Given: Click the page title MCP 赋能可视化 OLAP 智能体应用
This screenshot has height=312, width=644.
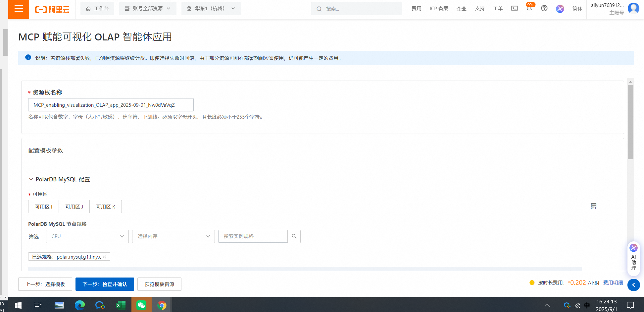Looking at the screenshot, I should point(95,37).
